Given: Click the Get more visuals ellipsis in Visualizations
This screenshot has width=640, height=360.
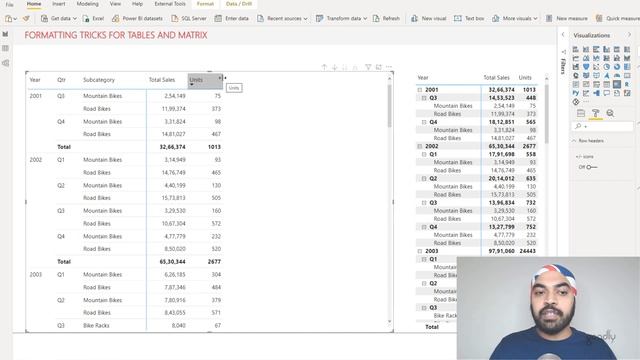Looking at the screenshot, I should (586, 102).
